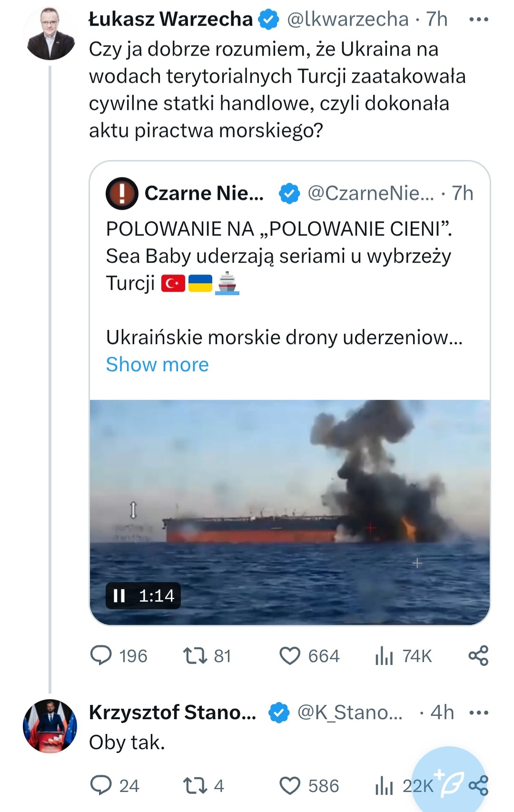514x812 pixels.
Task: Retweet Łukasz Warzecha's post
Action: pos(195,655)
